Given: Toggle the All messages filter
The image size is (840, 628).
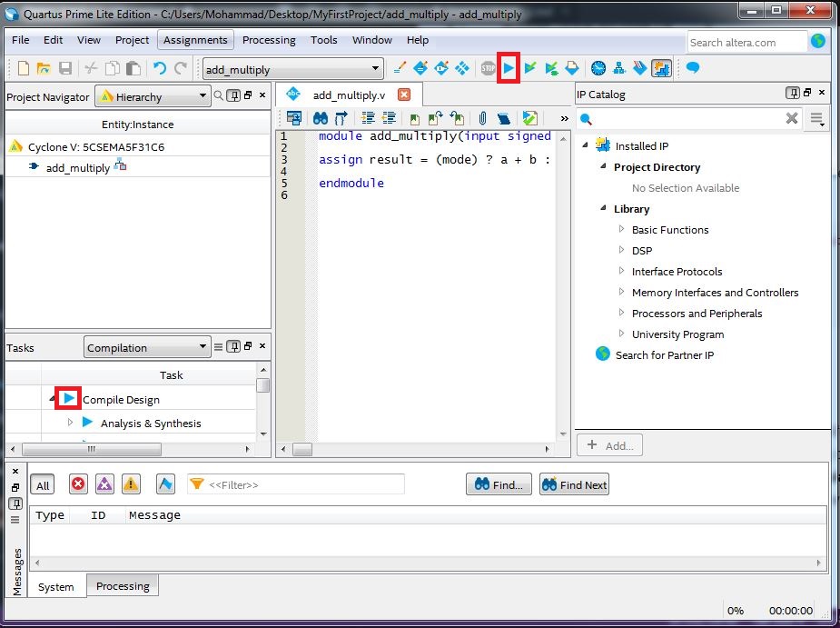Looking at the screenshot, I should 43,485.
